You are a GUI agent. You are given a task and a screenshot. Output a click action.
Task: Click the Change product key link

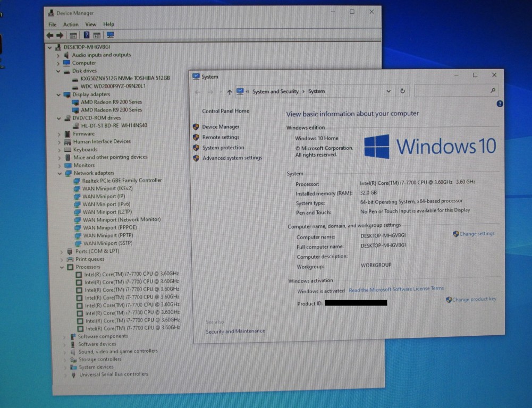click(474, 299)
